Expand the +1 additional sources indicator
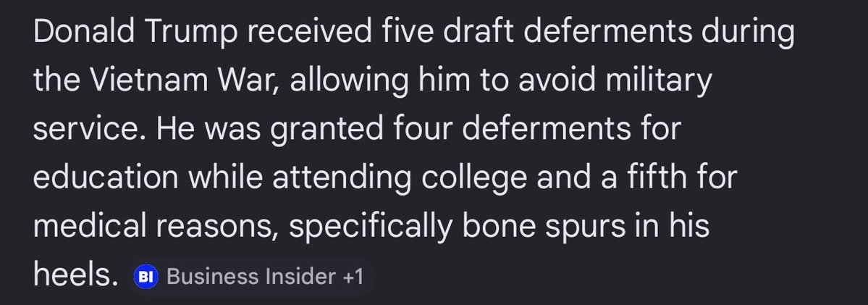Screen dimensions: 868x305 [x=352, y=276]
